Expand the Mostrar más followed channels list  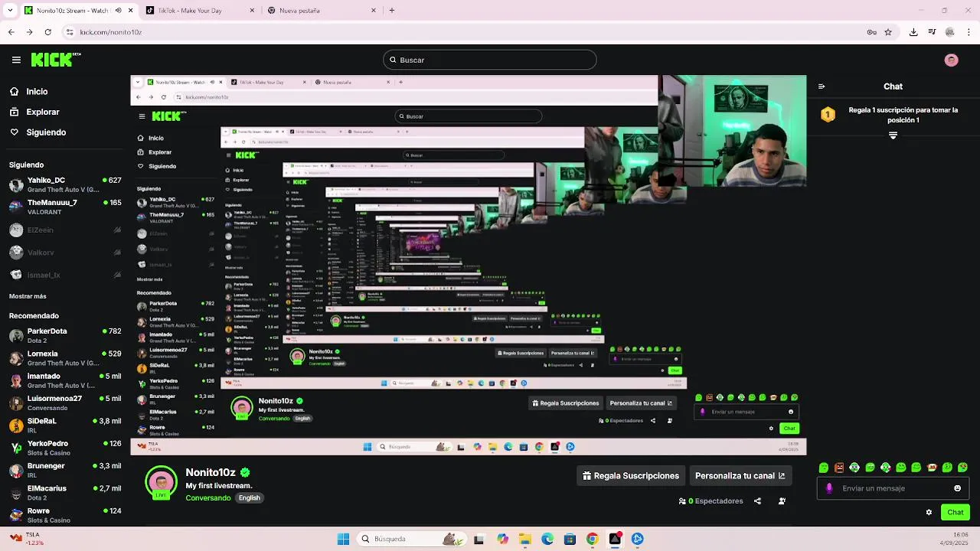tap(28, 296)
